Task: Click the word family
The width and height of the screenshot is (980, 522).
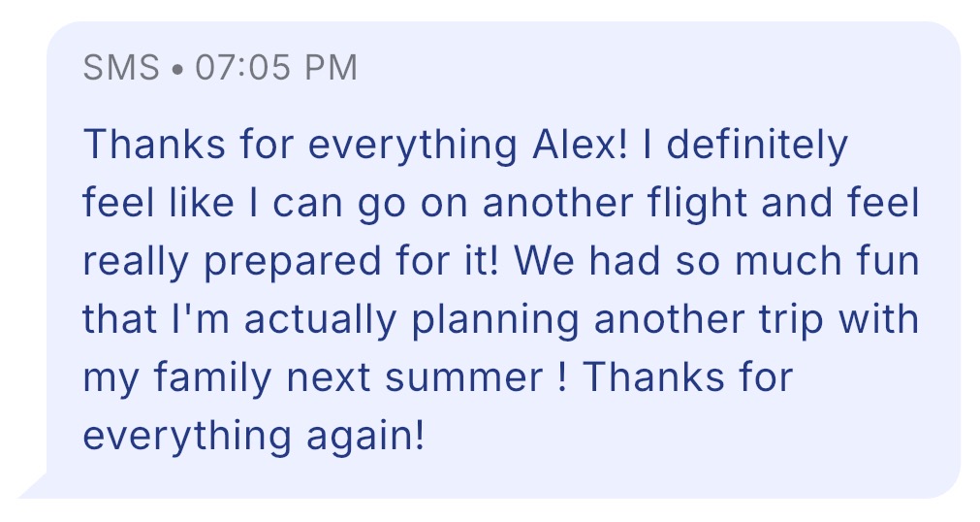Action: [x=212, y=378]
